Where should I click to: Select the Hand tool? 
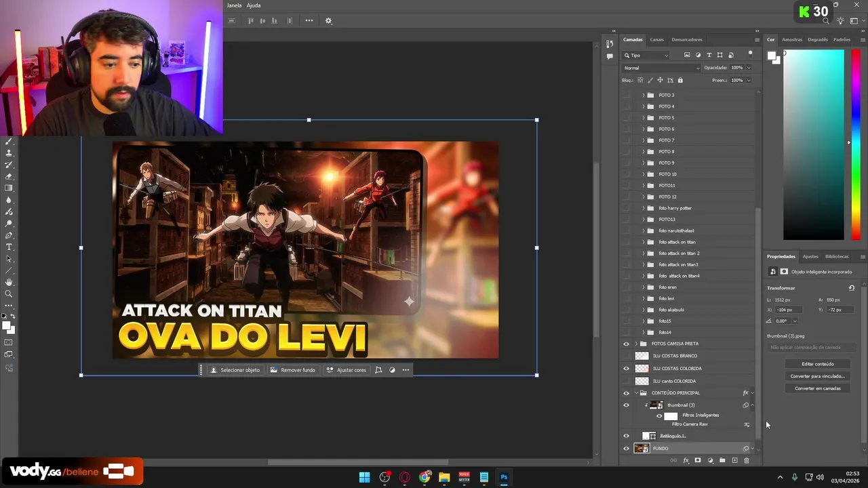[x=9, y=282]
